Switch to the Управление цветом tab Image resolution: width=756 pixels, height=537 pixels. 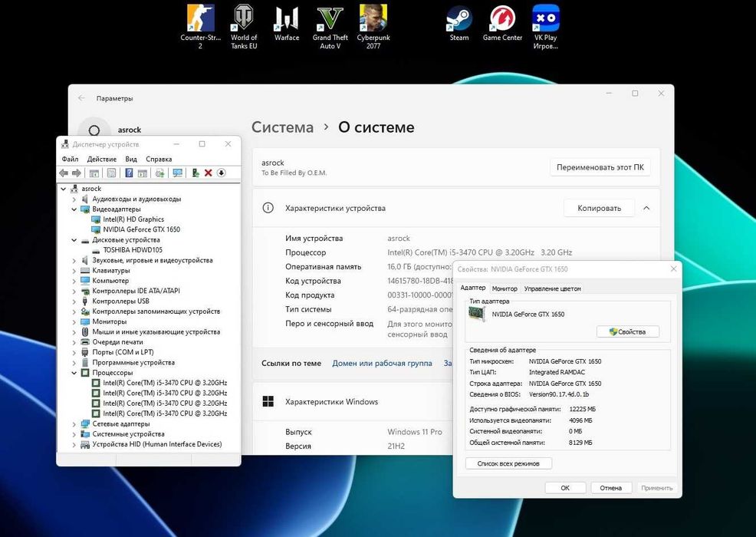click(x=553, y=288)
